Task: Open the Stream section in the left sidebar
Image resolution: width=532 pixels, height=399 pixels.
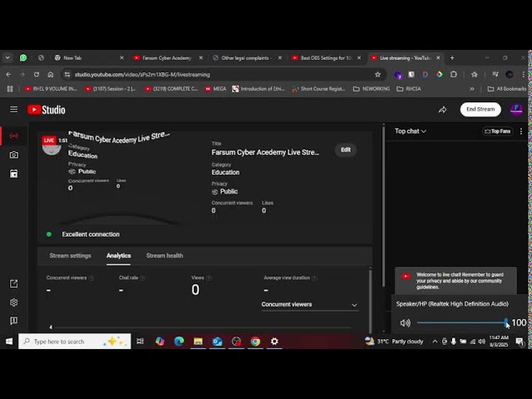Action: tap(14, 135)
